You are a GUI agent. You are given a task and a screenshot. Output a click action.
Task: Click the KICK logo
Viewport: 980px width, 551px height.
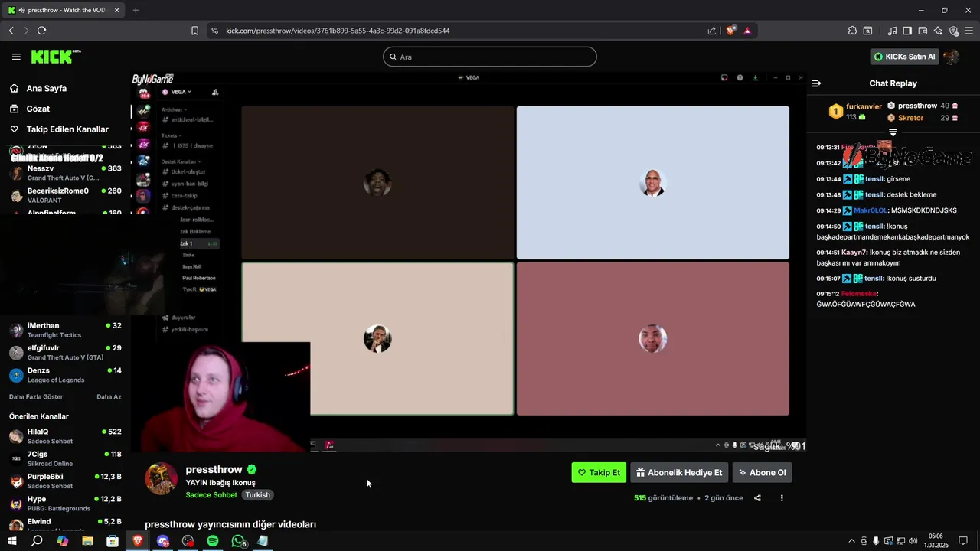[55, 57]
